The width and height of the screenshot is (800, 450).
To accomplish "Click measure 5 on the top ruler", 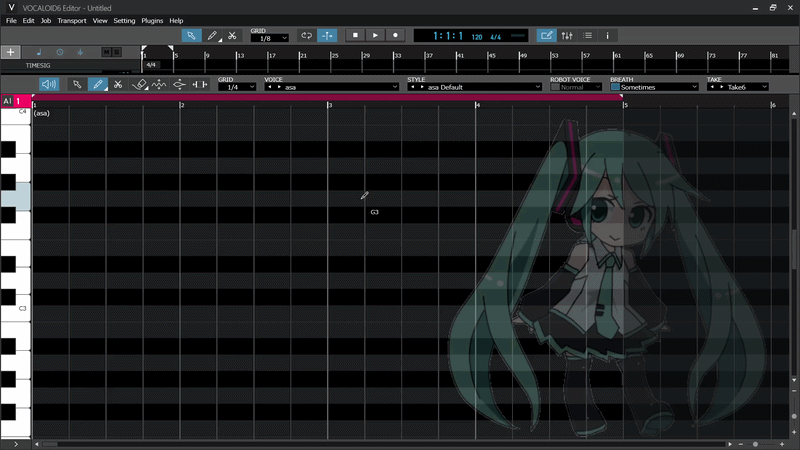I will coord(176,55).
